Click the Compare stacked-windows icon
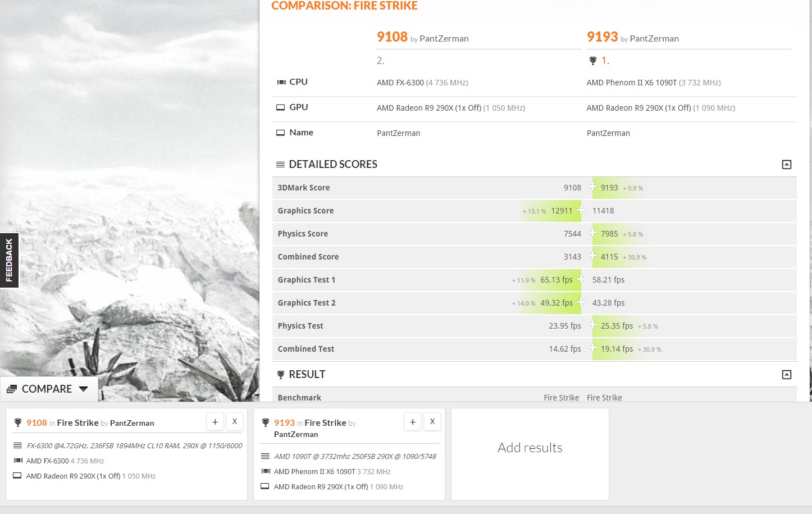Image resolution: width=812 pixels, height=514 pixels. (x=12, y=389)
